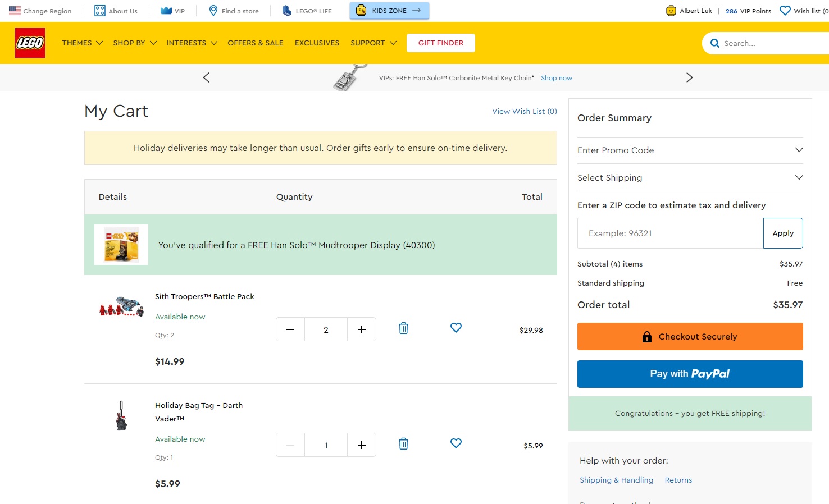Add Holiday Bag Tag Darth Vader to wishlist heart

tap(456, 443)
